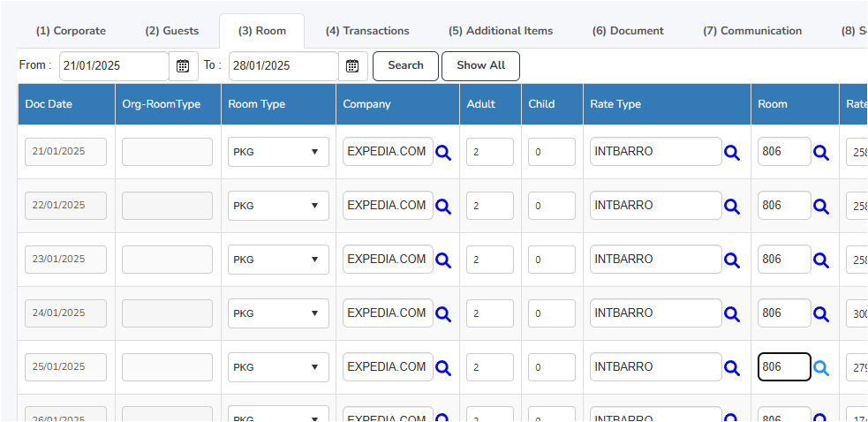This screenshot has width=868, height=422.
Task: Search company in the 24/01/2025 row
Action: tap(443, 314)
